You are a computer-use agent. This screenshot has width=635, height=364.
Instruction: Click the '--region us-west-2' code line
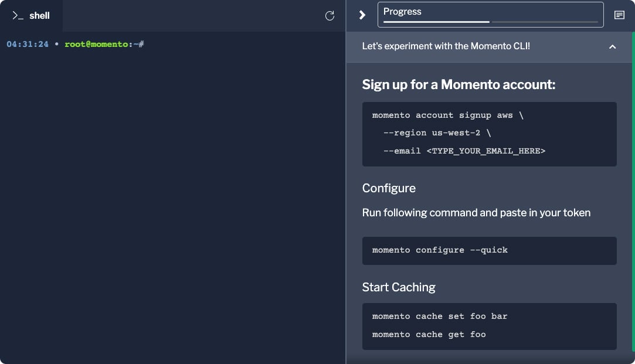[x=437, y=133]
